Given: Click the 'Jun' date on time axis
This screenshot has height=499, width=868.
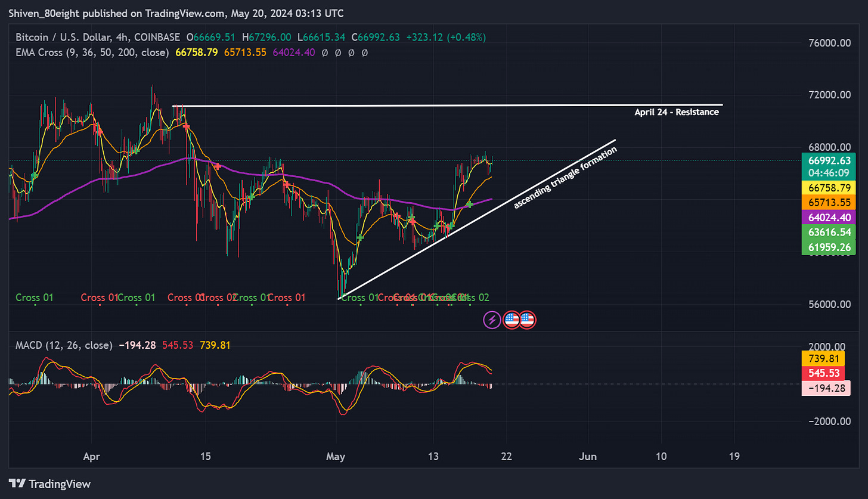Looking at the screenshot, I should (588, 456).
